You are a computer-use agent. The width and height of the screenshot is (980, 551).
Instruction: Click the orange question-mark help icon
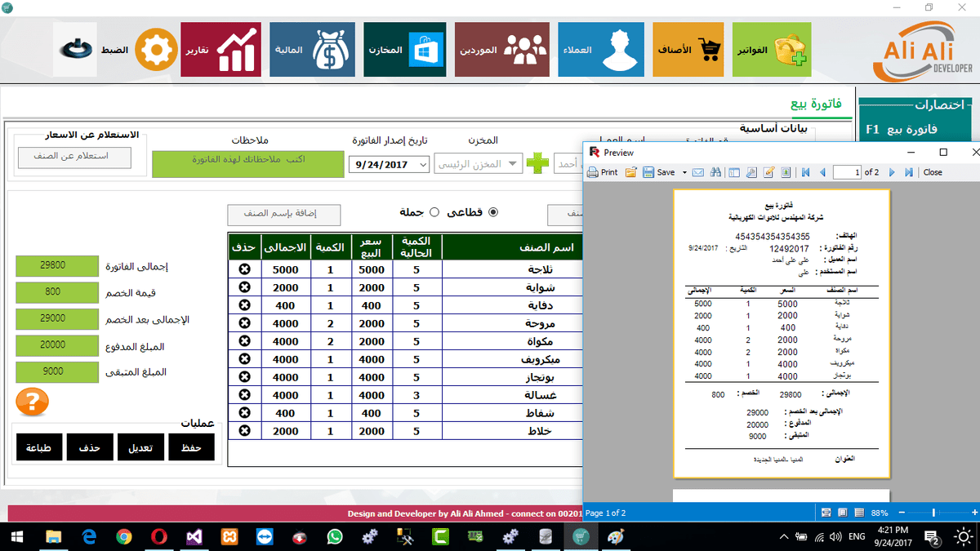[31, 402]
